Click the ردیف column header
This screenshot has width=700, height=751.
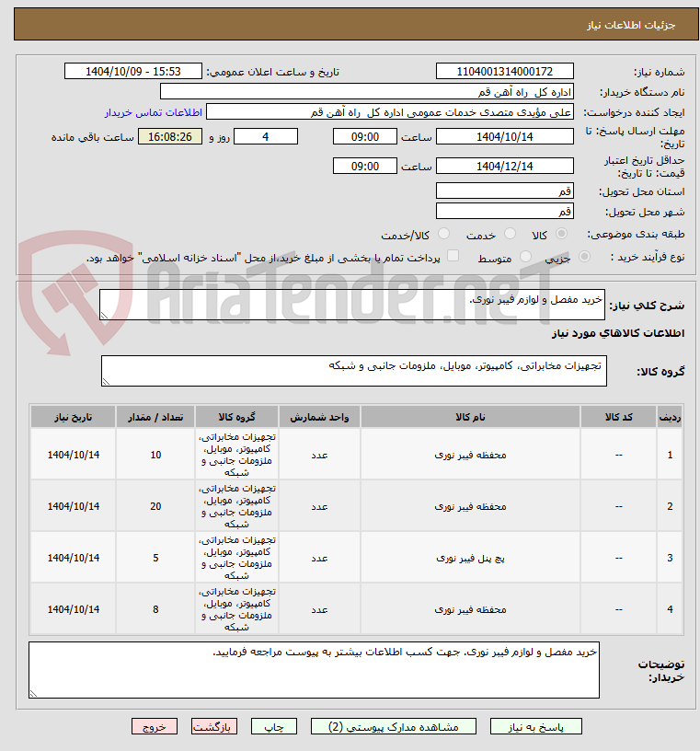coord(670,417)
